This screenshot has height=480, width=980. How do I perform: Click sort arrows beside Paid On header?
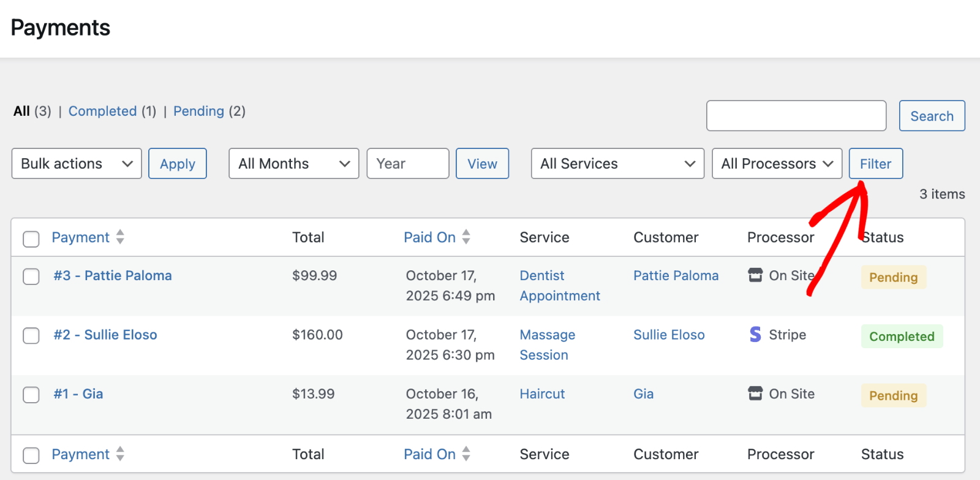point(466,237)
